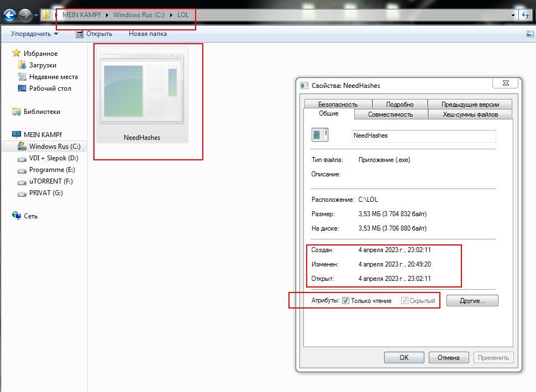Click the LOL breadcrumb segment
This screenshot has height=392, width=536.
pos(183,15)
